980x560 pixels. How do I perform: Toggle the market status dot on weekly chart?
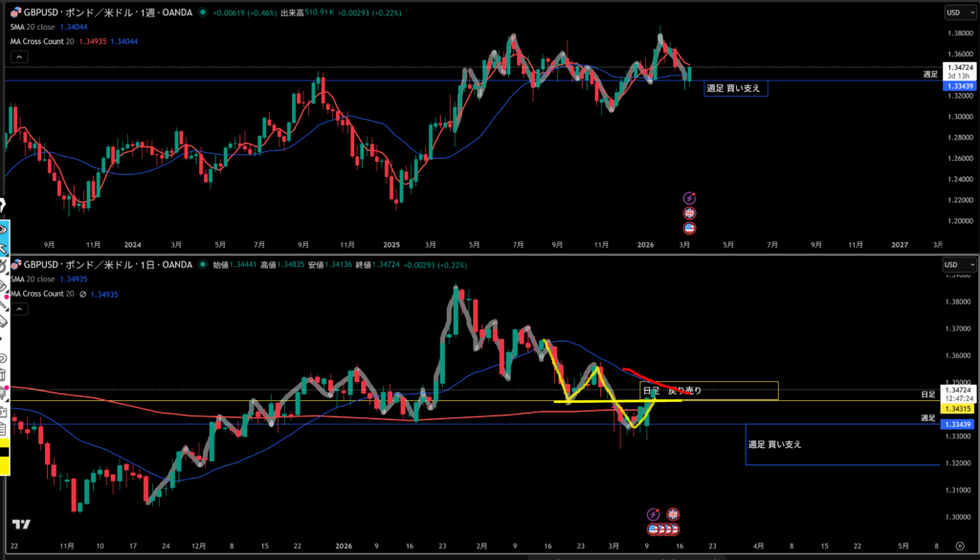tap(203, 12)
